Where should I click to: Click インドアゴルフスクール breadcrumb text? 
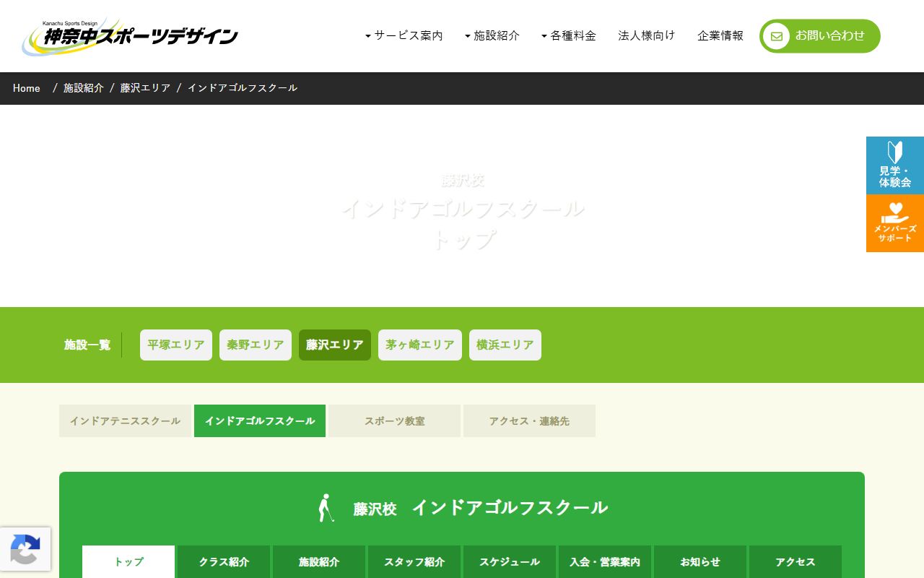(x=243, y=88)
